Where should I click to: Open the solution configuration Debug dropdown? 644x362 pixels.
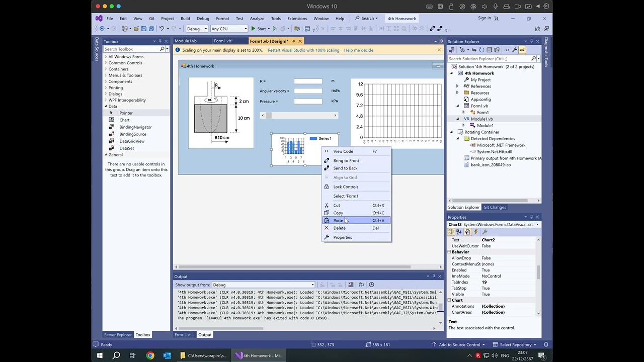pyautogui.click(x=196, y=29)
